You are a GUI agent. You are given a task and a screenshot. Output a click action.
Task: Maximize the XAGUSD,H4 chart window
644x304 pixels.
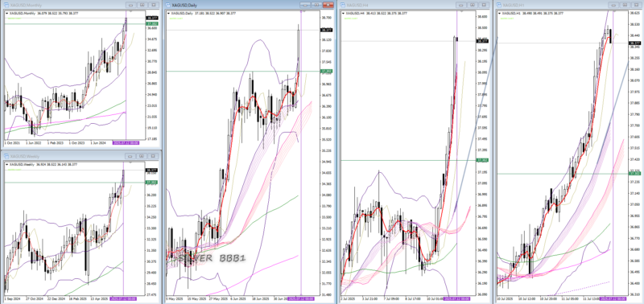(x=473, y=5)
